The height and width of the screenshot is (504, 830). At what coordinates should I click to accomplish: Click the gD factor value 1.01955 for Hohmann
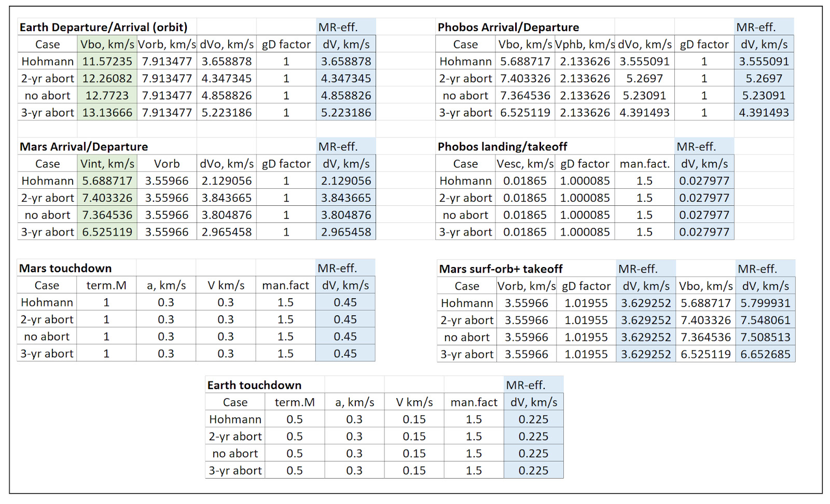pyautogui.click(x=586, y=303)
